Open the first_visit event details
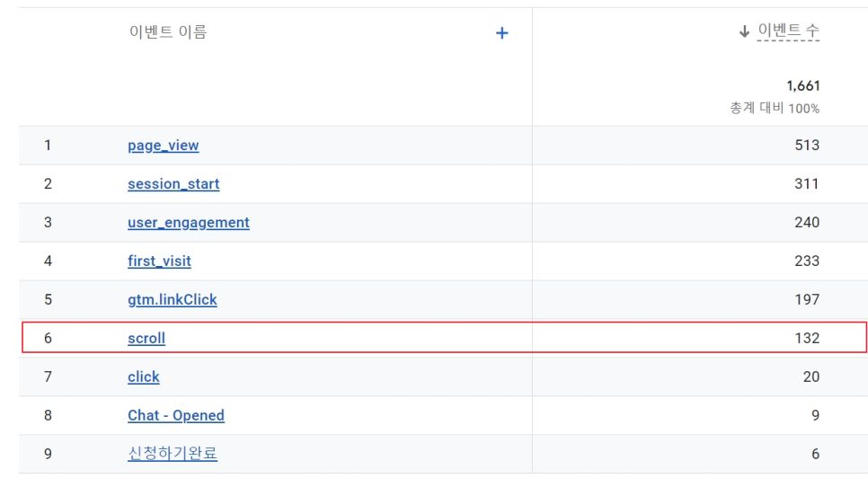 coord(159,261)
